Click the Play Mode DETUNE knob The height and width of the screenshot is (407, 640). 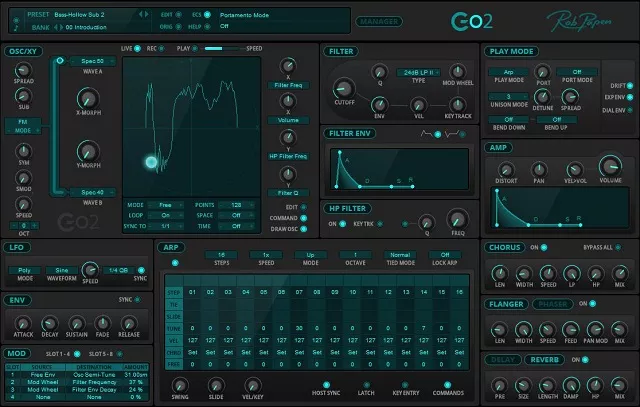[x=542, y=97]
